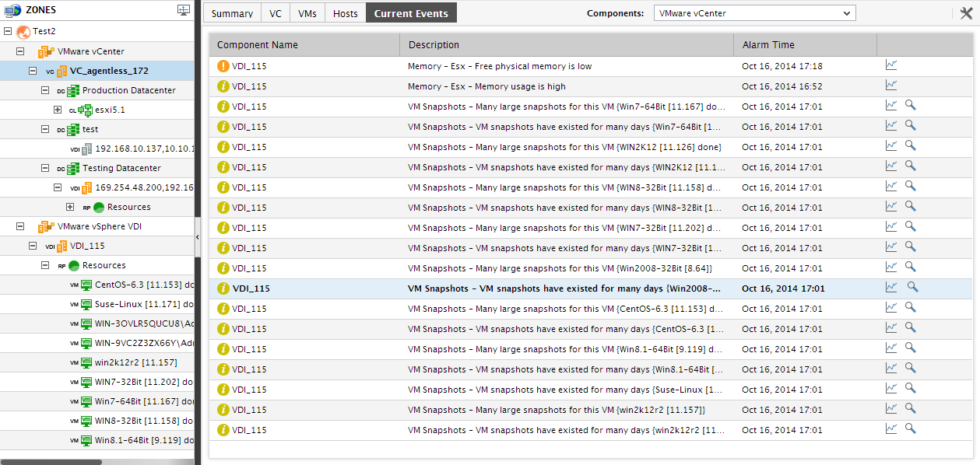
Task: Collapse the 'test' datacenter node
Action: click(x=45, y=129)
